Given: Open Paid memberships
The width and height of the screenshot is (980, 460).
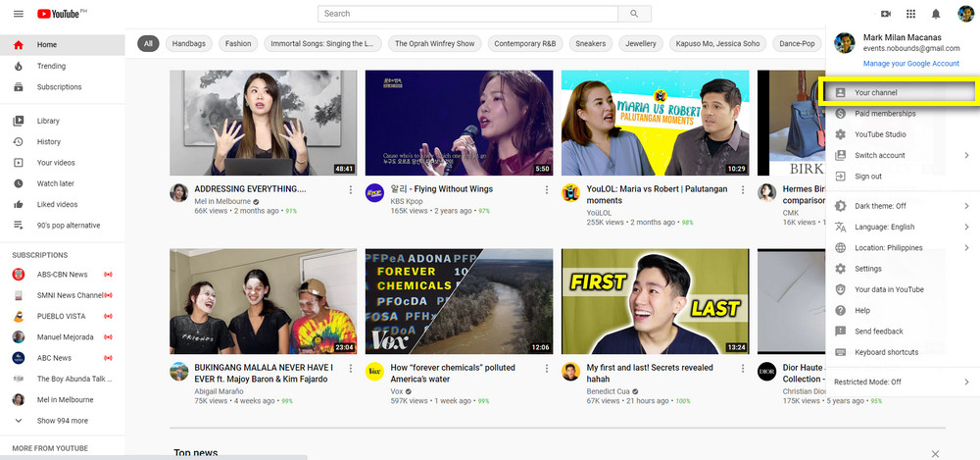Looking at the screenshot, I should (903, 113).
